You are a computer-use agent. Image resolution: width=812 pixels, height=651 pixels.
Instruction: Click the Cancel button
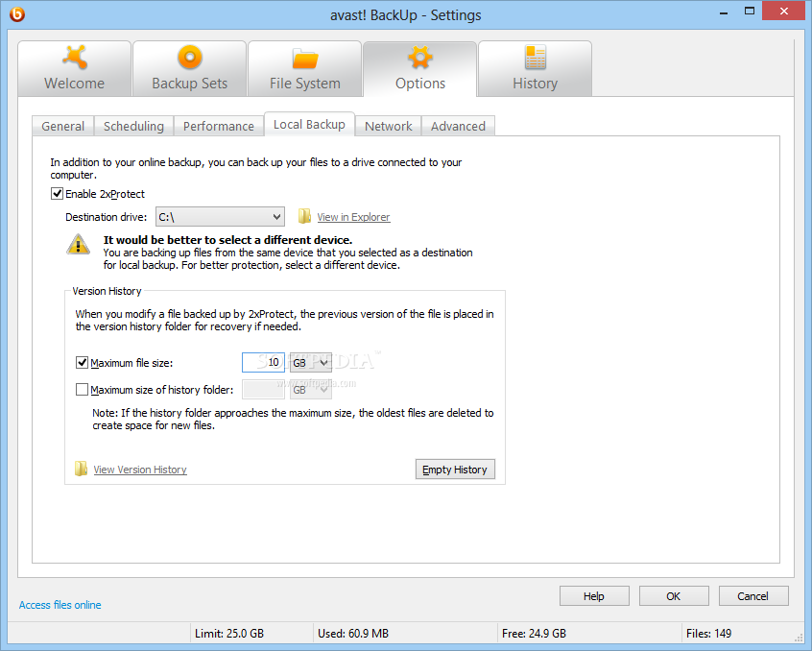coord(753,596)
